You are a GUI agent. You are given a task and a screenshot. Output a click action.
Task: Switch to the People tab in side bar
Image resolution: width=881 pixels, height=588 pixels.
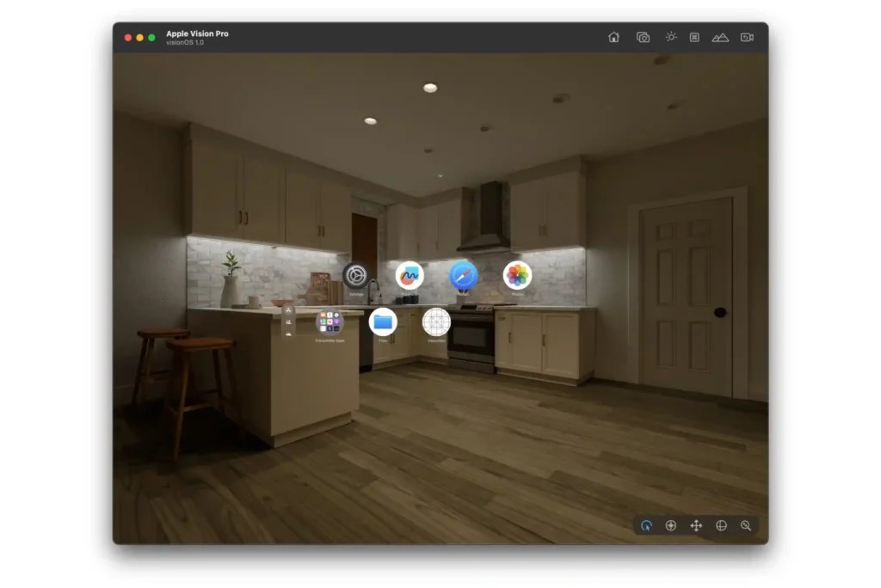(x=288, y=322)
